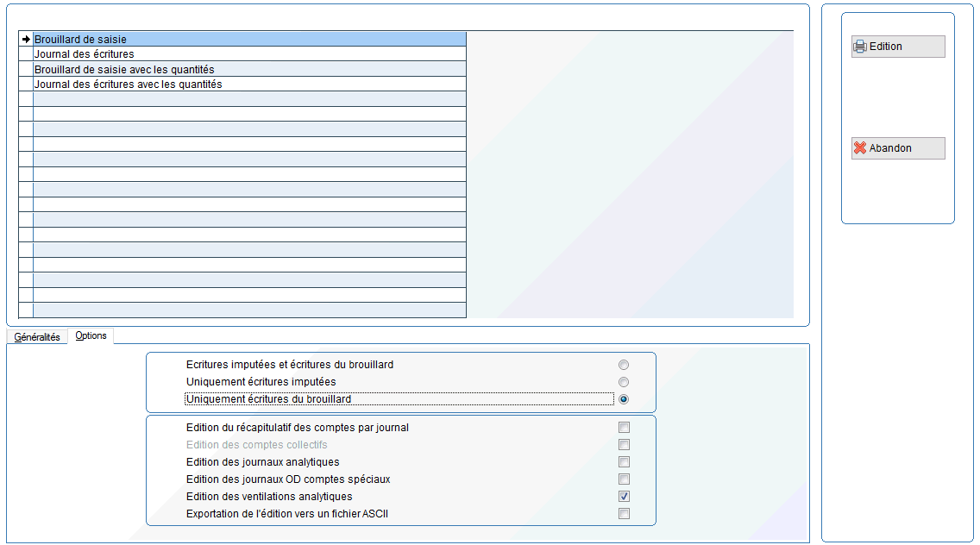Image resolution: width=980 pixels, height=545 pixels.
Task: Enable 'Exportation de l'édition vers un fichier ASCII'
Action: (x=624, y=514)
